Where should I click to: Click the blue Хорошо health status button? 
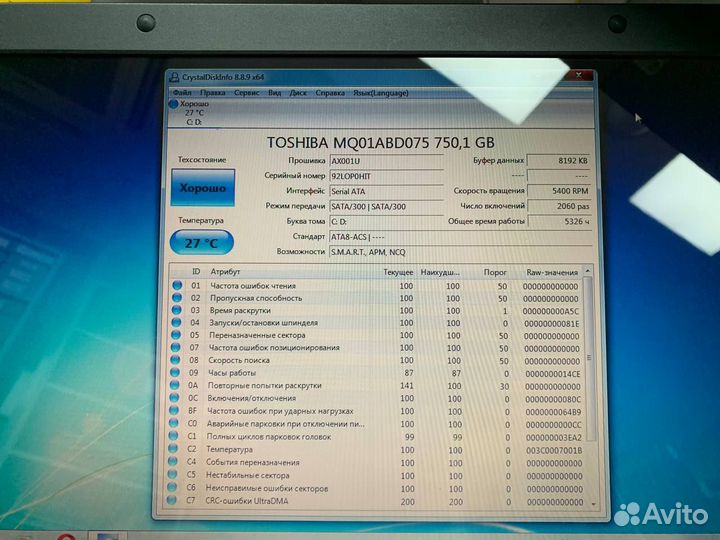tap(202, 188)
